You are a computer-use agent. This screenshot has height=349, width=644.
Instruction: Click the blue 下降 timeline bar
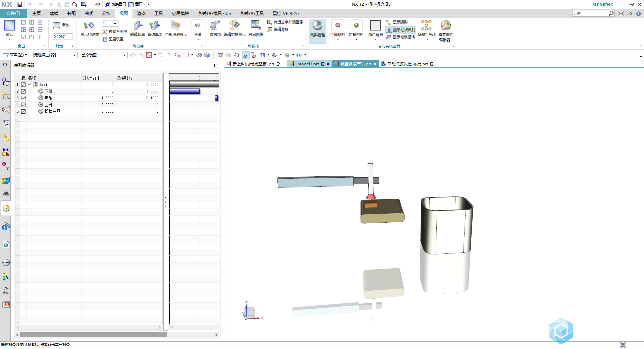184,91
